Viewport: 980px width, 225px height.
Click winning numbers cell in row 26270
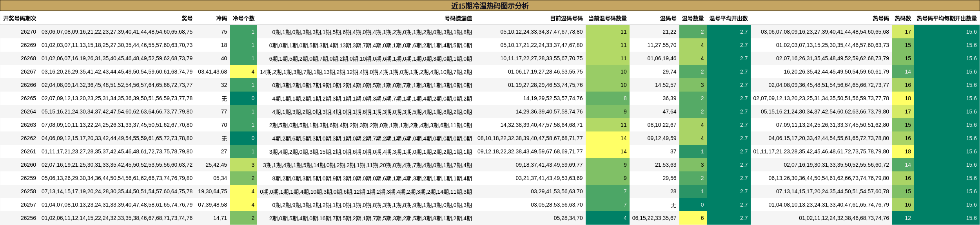pyautogui.click(x=117, y=32)
